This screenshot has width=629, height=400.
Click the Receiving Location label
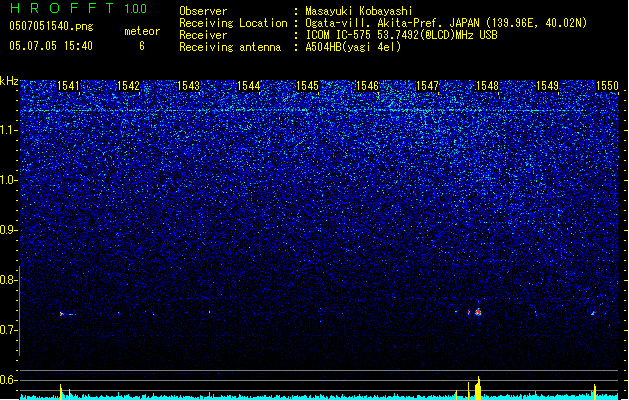tap(233, 23)
